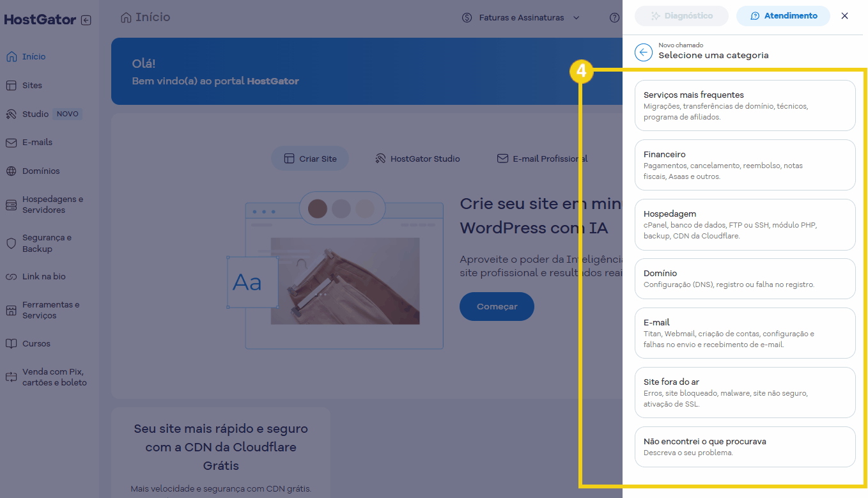
Task: Click the E-mails envelope icon
Action: pos(11,143)
